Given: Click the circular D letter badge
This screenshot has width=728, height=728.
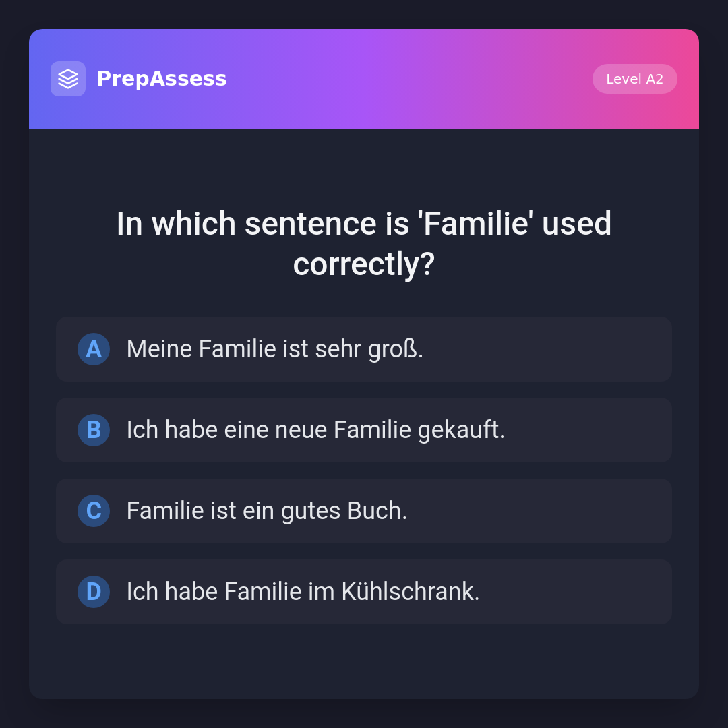Looking at the screenshot, I should coord(94,592).
